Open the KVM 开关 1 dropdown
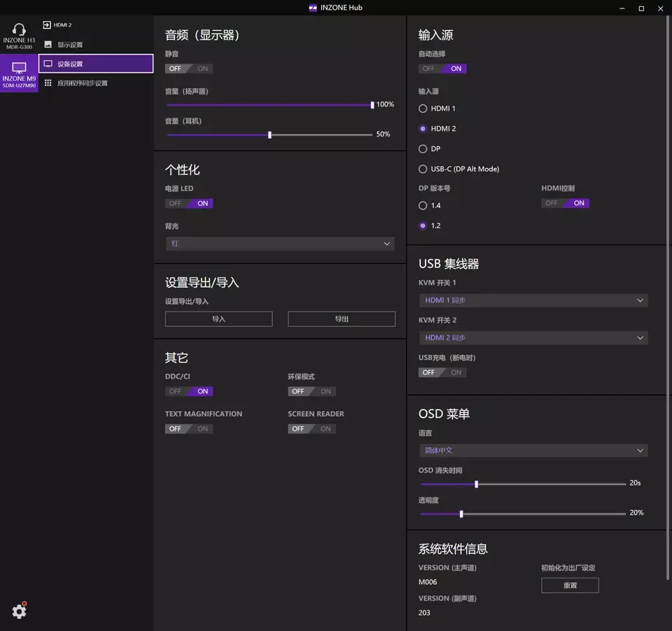 coord(533,300)
